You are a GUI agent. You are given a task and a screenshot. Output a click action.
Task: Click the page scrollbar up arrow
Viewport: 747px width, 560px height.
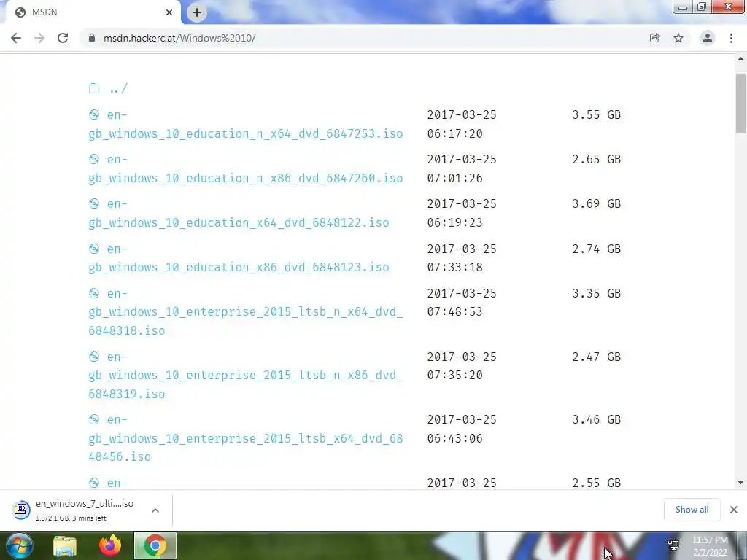point(741,58)
